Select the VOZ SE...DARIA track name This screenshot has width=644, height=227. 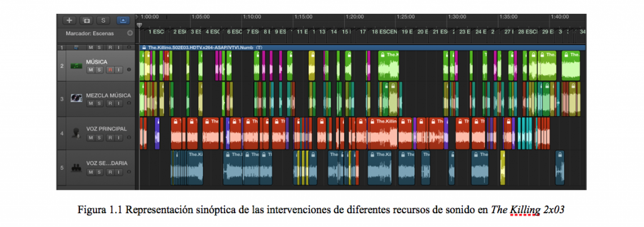pyautogui.click(x=107, y=163)
